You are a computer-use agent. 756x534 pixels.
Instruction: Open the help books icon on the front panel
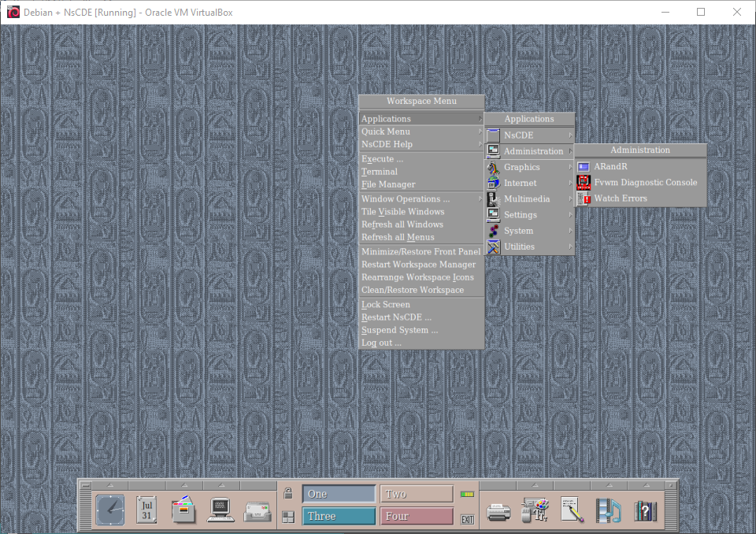point(645,511)
